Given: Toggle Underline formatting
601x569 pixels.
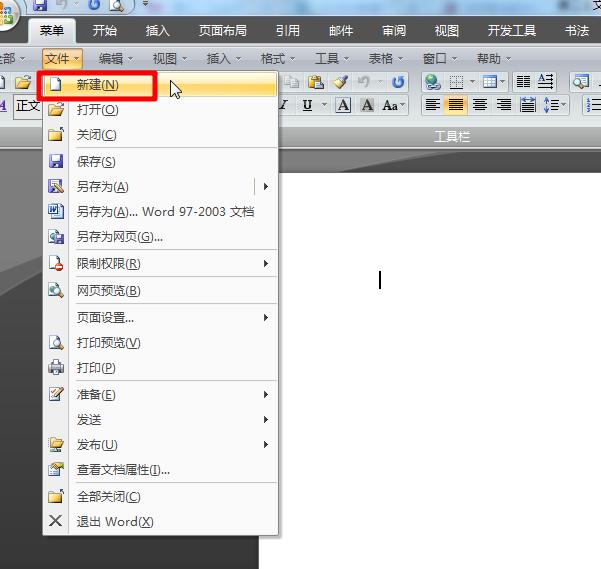Looking at the screenshot, I should (307, 105).
